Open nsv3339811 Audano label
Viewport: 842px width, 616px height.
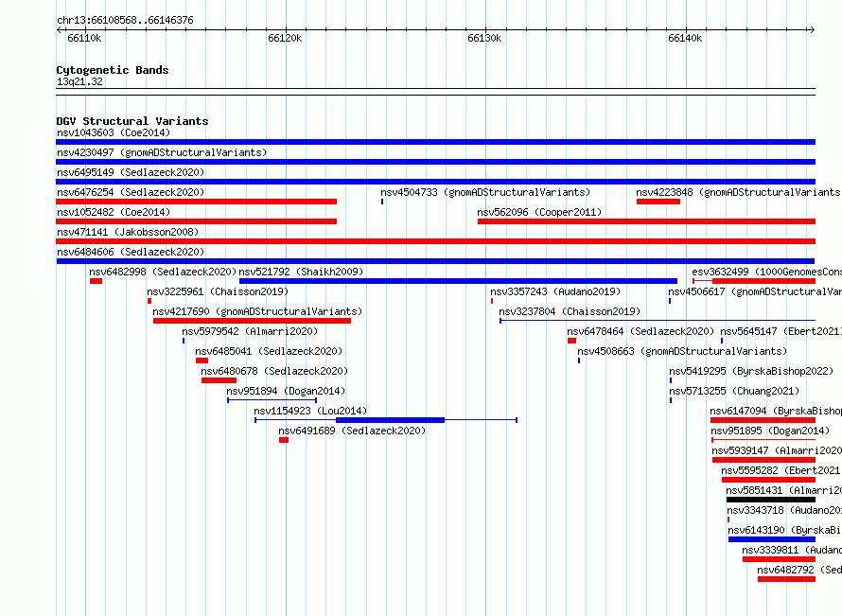coord(792,550)
